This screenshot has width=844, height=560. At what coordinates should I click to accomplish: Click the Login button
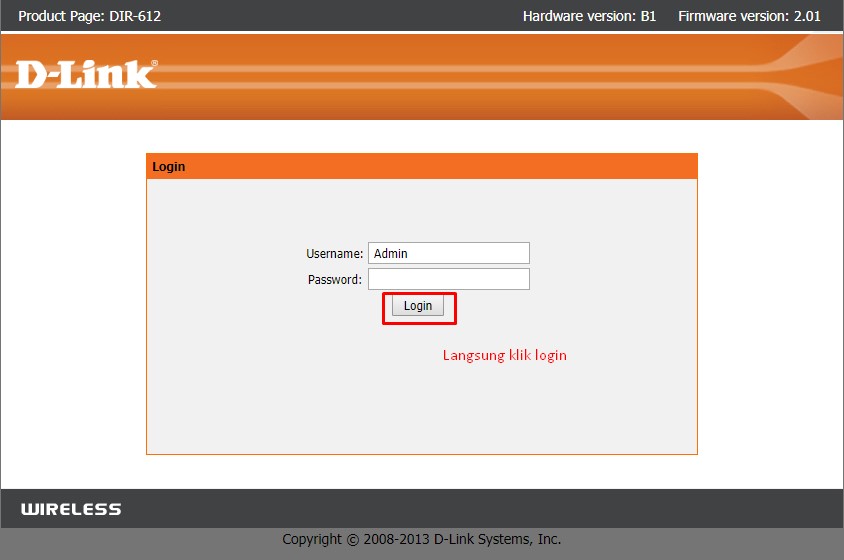click(x=418, y=305)
